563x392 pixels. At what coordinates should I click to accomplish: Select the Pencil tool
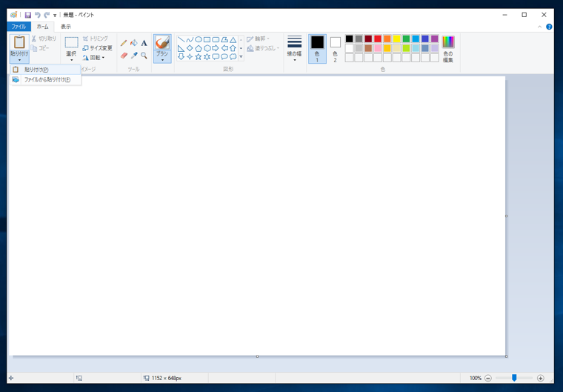click(124, 43)
